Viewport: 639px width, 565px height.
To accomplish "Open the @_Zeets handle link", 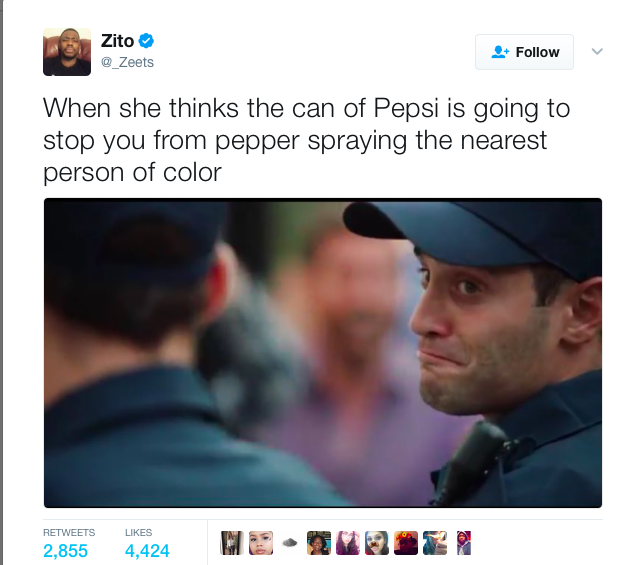I will pyautogui.click(x=127, y=62).
